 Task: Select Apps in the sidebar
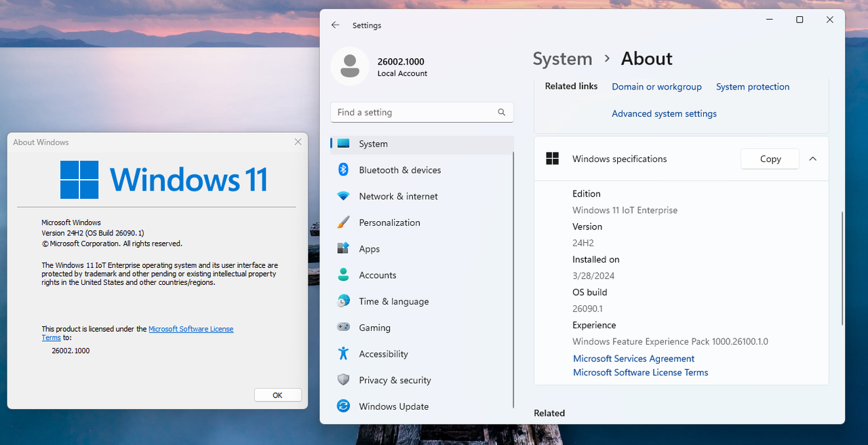(x=422, y=249)
